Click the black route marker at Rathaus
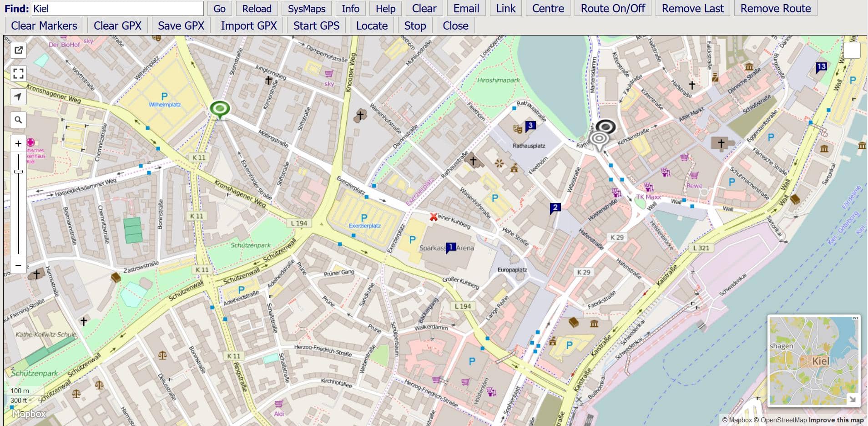This screenshot has height=426, width=868. [606, 127]
